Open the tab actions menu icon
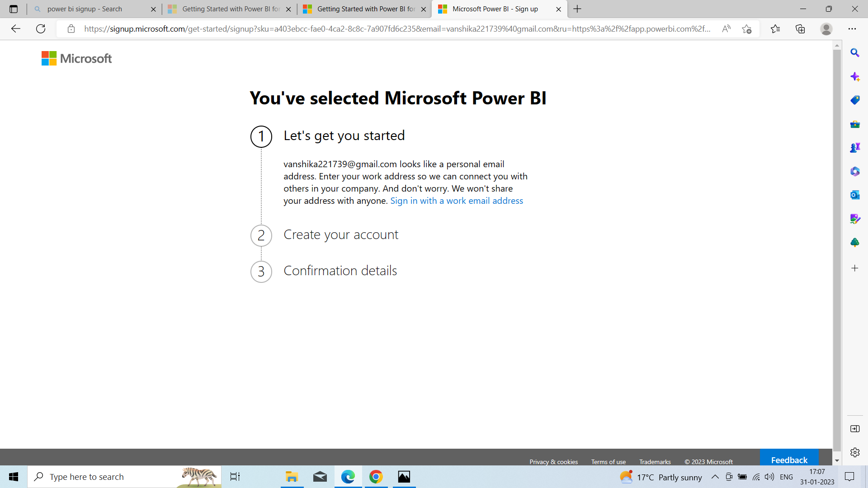 [x=14, y=9]
